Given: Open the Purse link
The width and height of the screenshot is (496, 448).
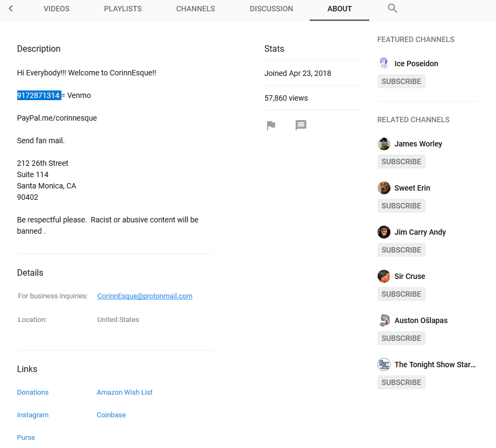Looking at the screenshot, I should click(x=26, y=438).
